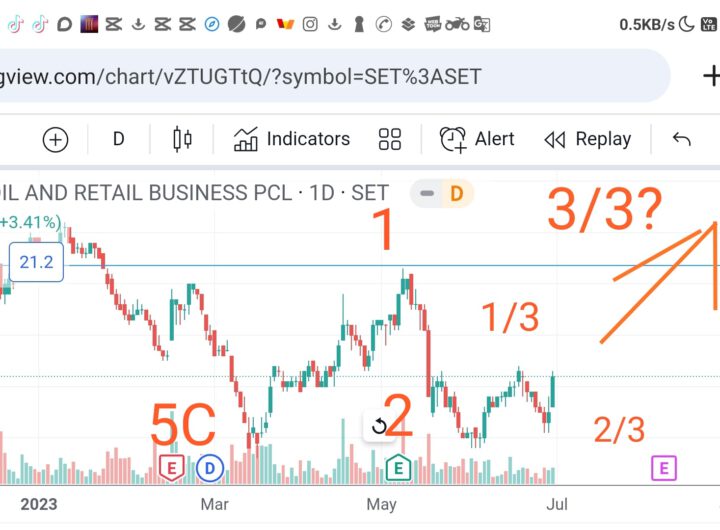Open the indicator templates grid icon
The width and height of the screenshot is (720, 530).
(389, 139)
